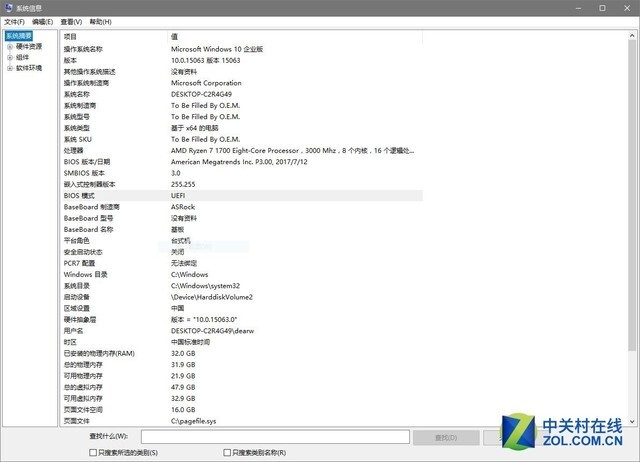640x462 pixels.
Task: Select the 32.0 GB installed RAM value
Action: [x=183, y=353]
